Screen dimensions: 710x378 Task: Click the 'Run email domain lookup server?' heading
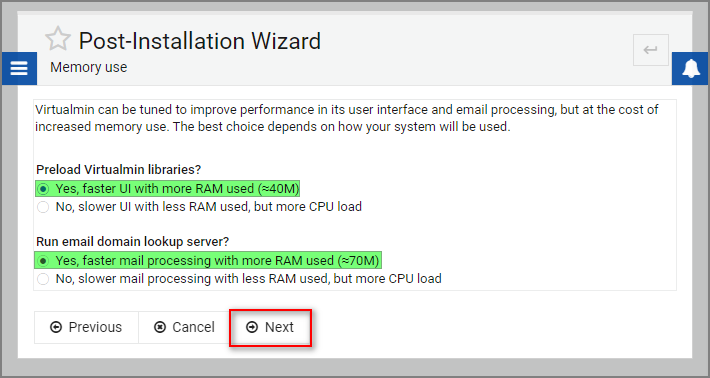tap(133, 241)
